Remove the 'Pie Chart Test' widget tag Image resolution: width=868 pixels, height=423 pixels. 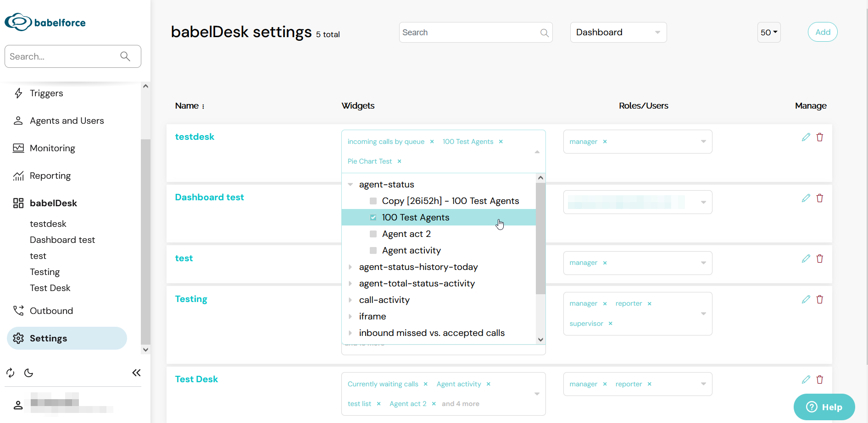[399, 161]
